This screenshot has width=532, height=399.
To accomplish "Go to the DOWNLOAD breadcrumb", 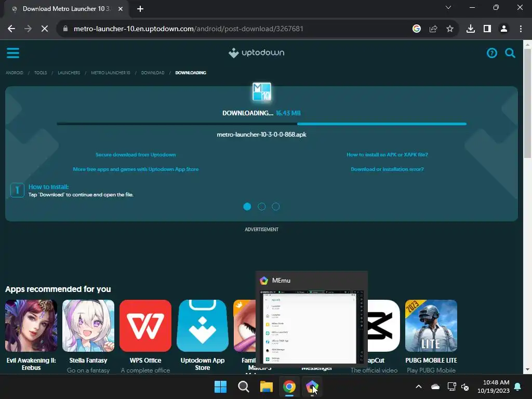I will coord(153,73).
